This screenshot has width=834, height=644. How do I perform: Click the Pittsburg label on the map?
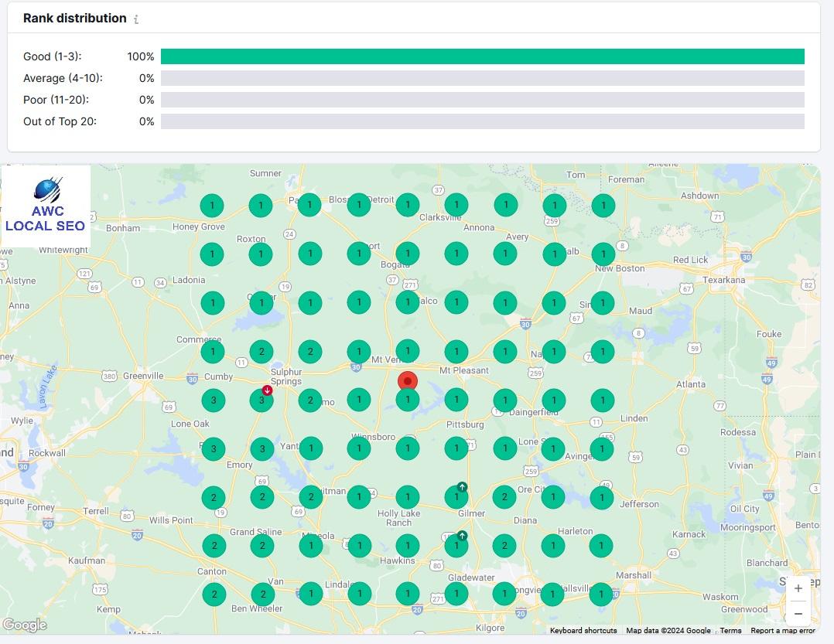point(465,424)
